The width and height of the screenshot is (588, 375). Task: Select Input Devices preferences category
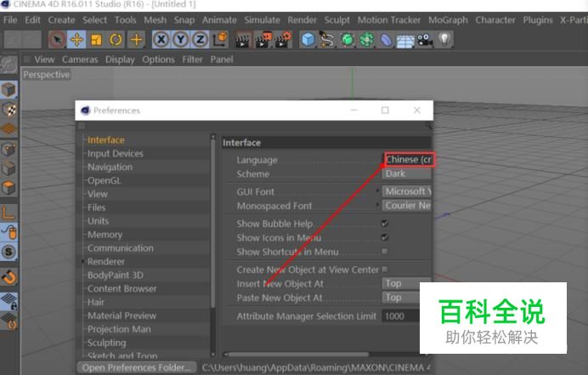coord(115,154)
